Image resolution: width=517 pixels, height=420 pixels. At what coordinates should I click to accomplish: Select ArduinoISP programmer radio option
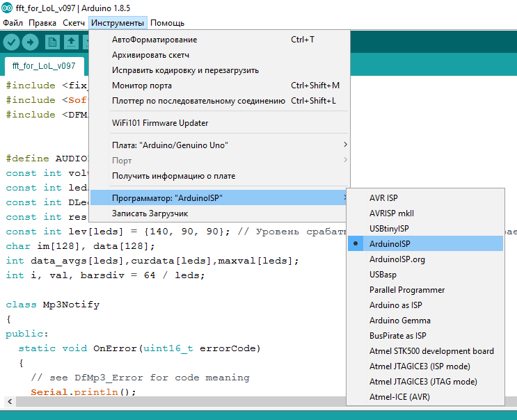point(390,243)
